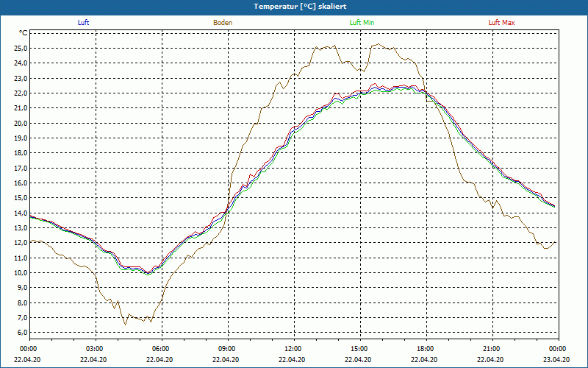
Task: Click the 16,0 y-axis value
Action: tap(21, 183)
